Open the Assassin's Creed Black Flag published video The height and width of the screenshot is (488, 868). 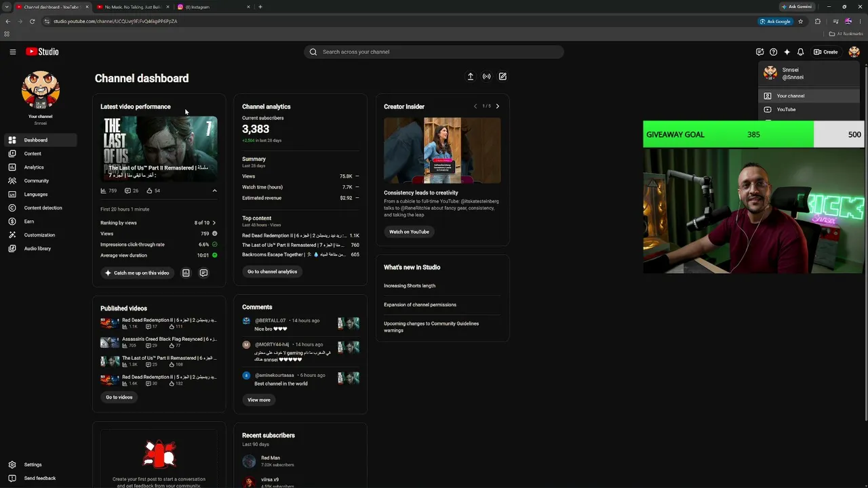point(159,342)
